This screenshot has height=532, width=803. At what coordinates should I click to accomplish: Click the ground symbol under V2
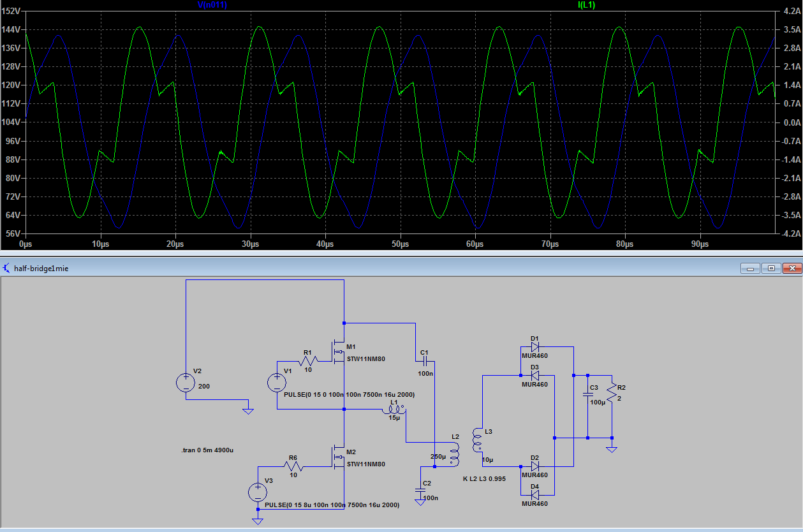(x=247, y=411)
